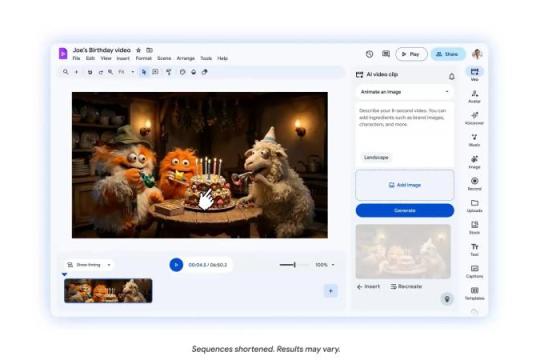540x360 pixels.
Task: Click Recreate below the generated clip
Action: (x=406, y=287)
